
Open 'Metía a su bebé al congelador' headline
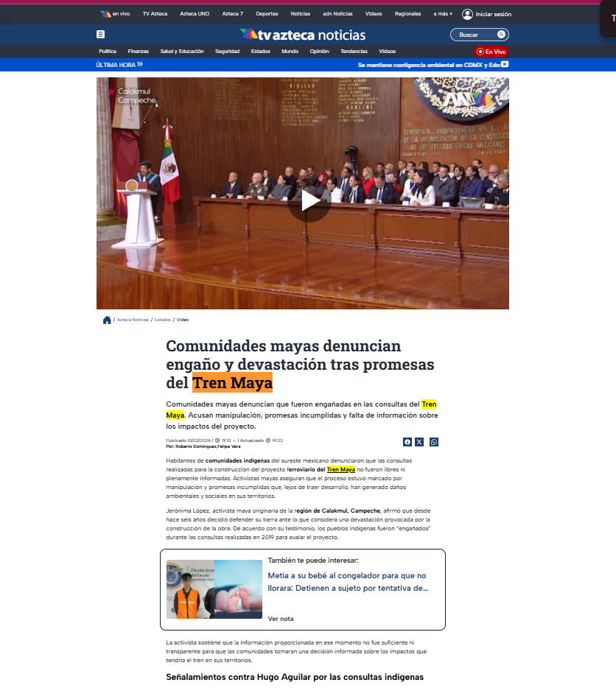tap(348, 582)
